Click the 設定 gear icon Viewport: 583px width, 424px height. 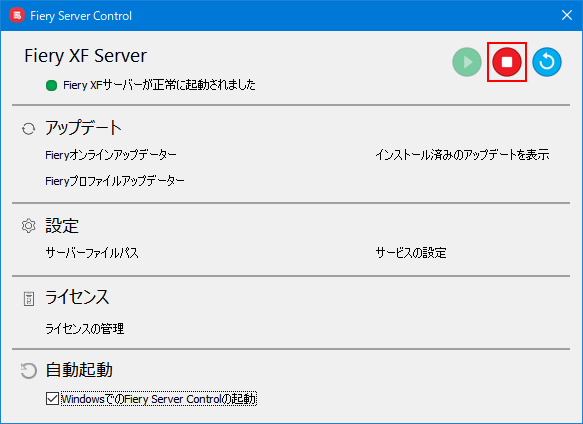coord(29,226)
